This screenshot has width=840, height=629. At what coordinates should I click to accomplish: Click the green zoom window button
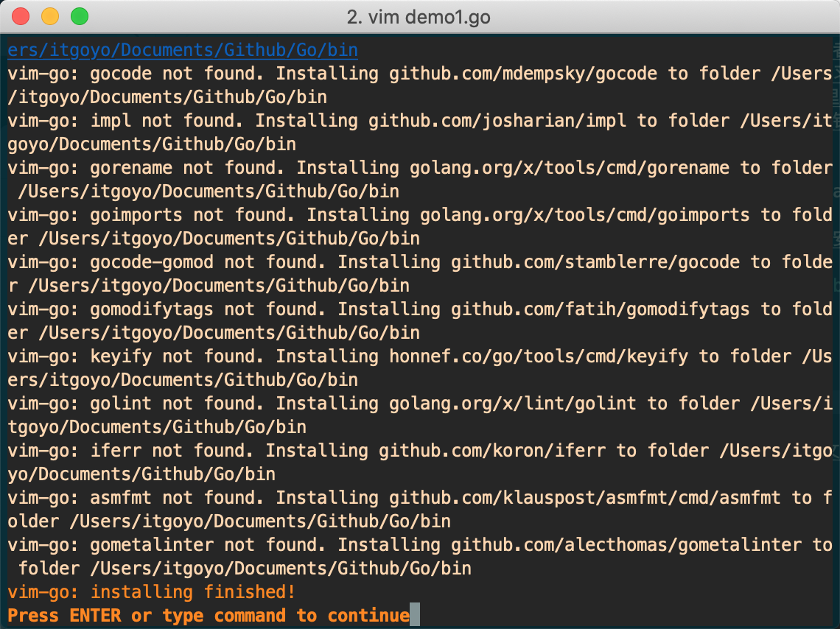coord(80,16)
